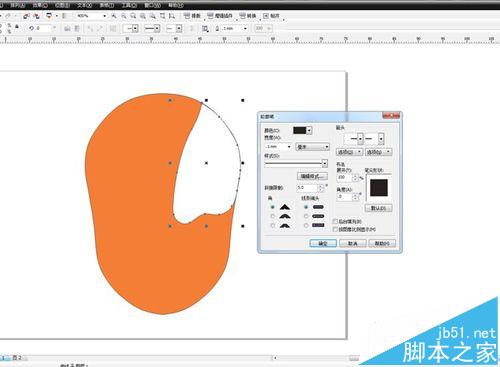Click the 贴齐 (Snap to) toolbar button

click(271, 16)
